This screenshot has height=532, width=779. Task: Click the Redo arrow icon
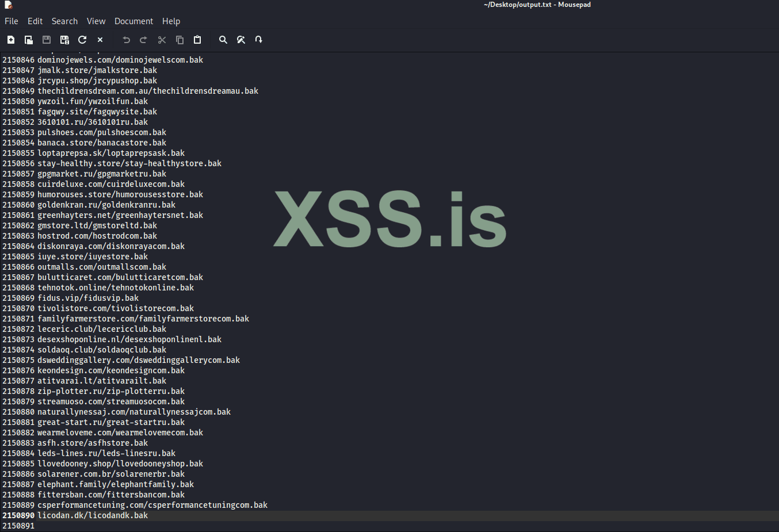click(144, 40)
